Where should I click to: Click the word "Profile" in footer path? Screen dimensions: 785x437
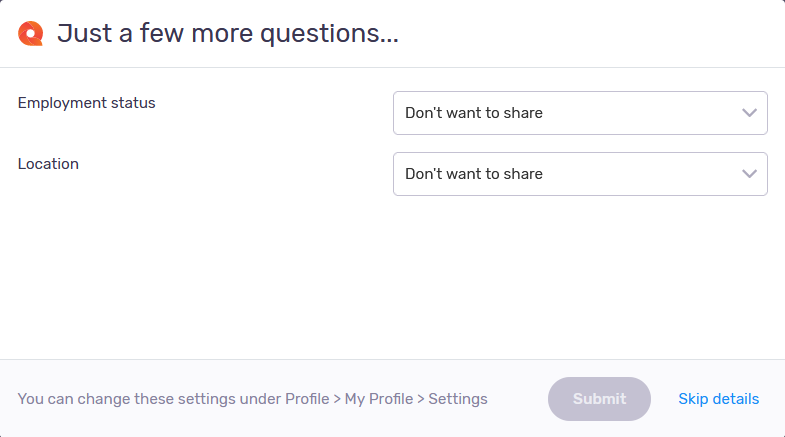coord(305,399)
